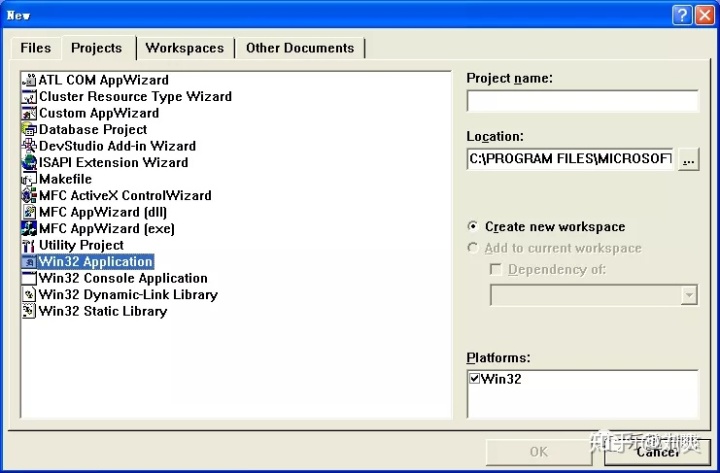
Task: Click the DevStudio Add-in Wizard icon
Action: click(29, 146)
